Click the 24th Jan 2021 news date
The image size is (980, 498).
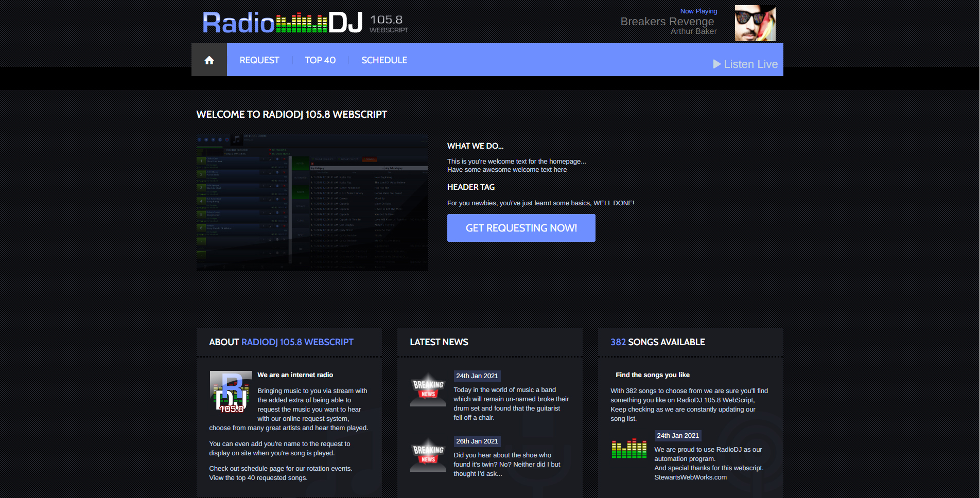pyautogui.click(x=477, y=376)
